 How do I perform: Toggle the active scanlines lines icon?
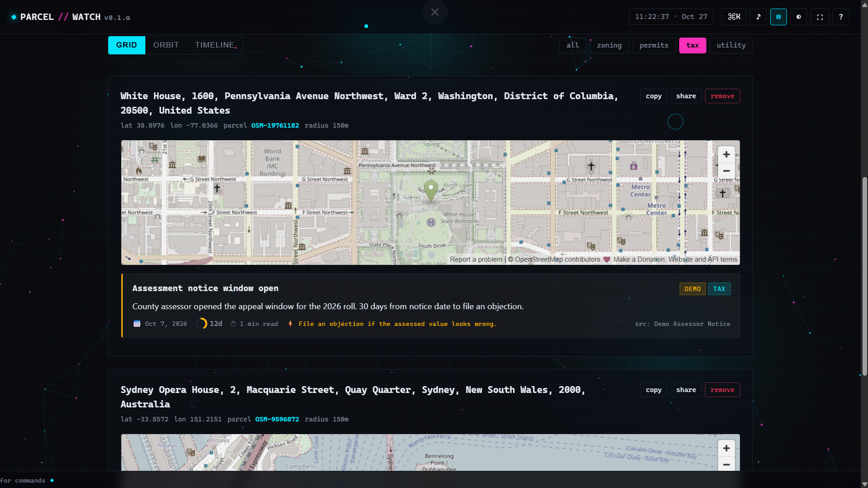pos(778,17)
